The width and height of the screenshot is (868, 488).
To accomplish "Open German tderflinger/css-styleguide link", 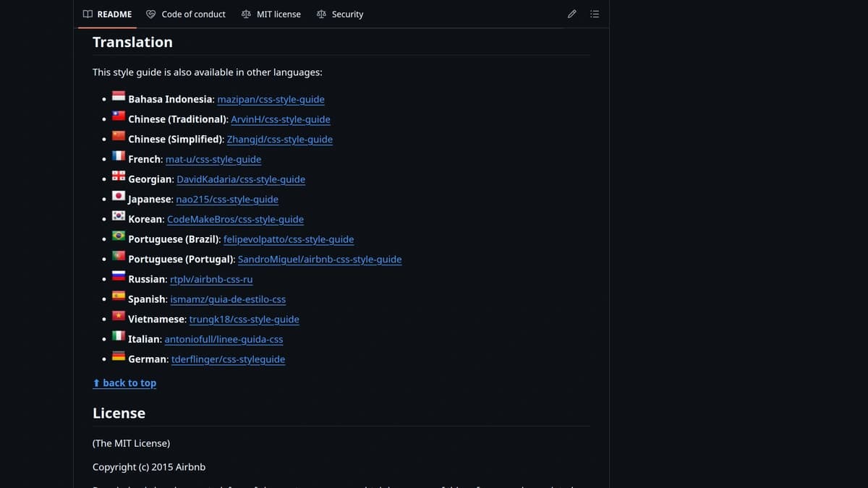I will [228, 359].
